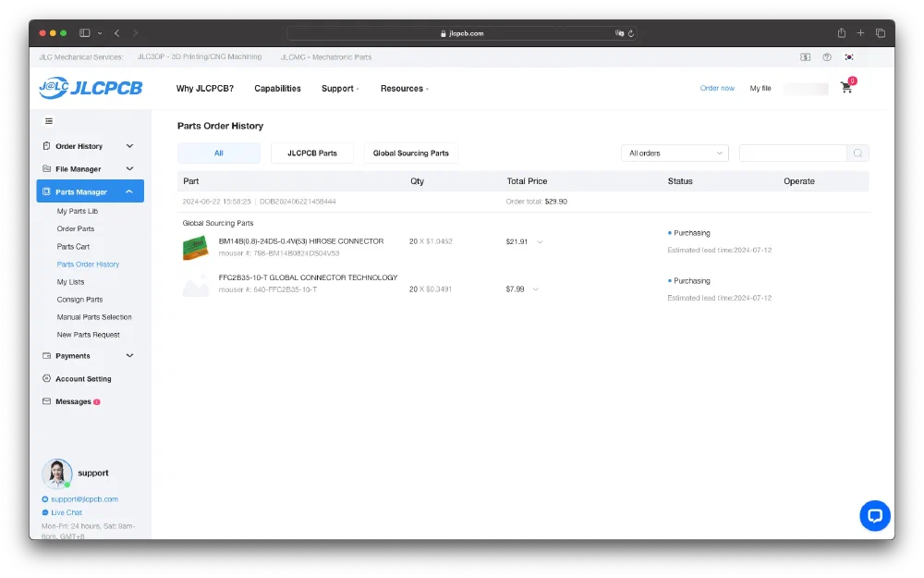The height and width of the screenshot is (578, 924).
Task: Click the search magnifier button
Action: tap(857, 154)
